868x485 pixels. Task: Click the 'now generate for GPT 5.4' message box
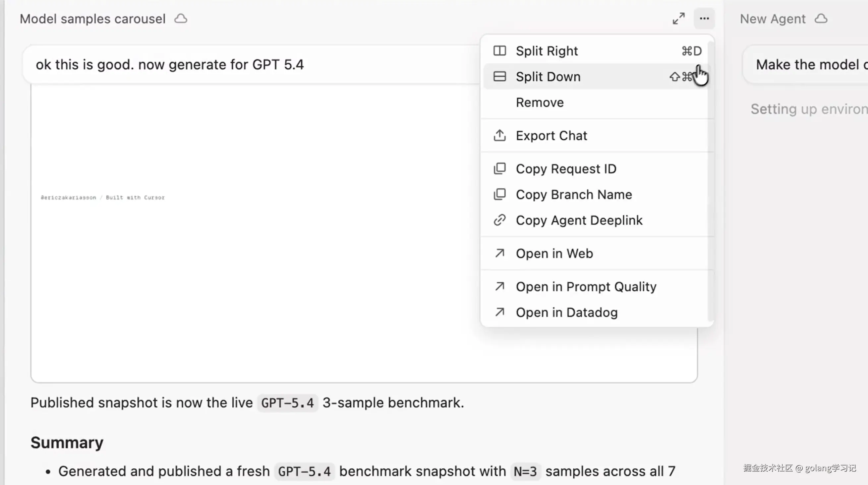[236, 64]
